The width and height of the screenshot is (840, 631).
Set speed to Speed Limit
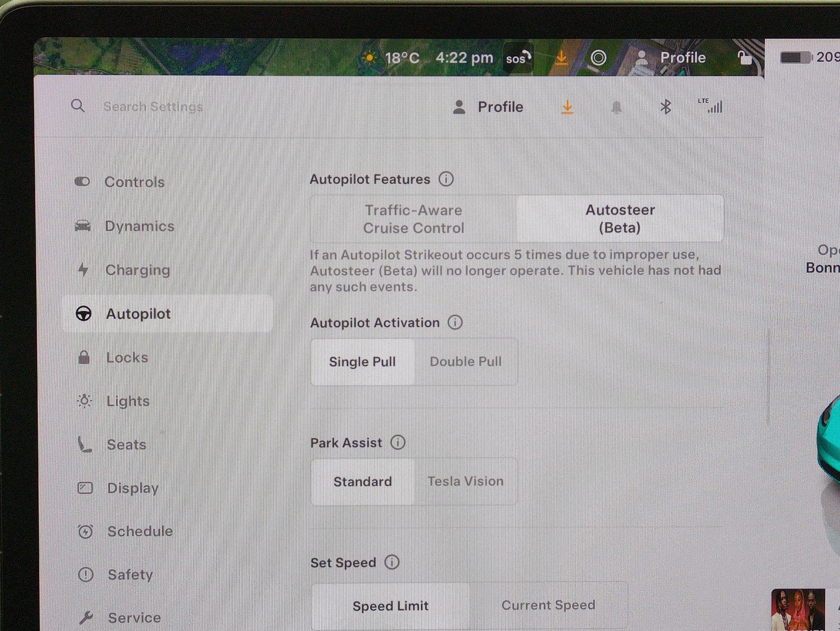pyautogui.click(x=390, y=606)
